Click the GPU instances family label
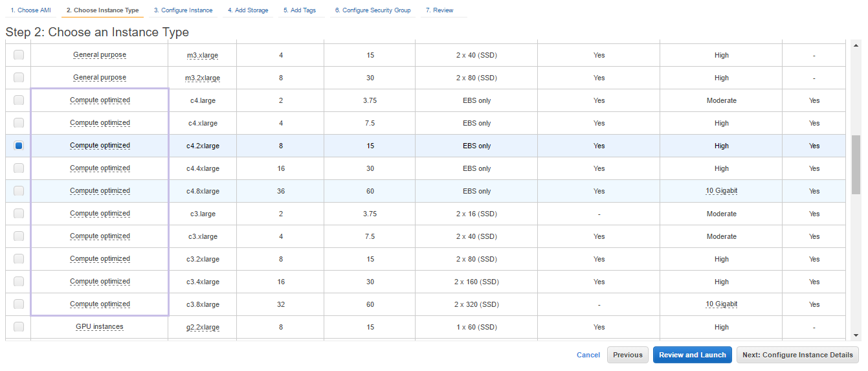This screenshot has height=371, width=868. coord(100,327)
